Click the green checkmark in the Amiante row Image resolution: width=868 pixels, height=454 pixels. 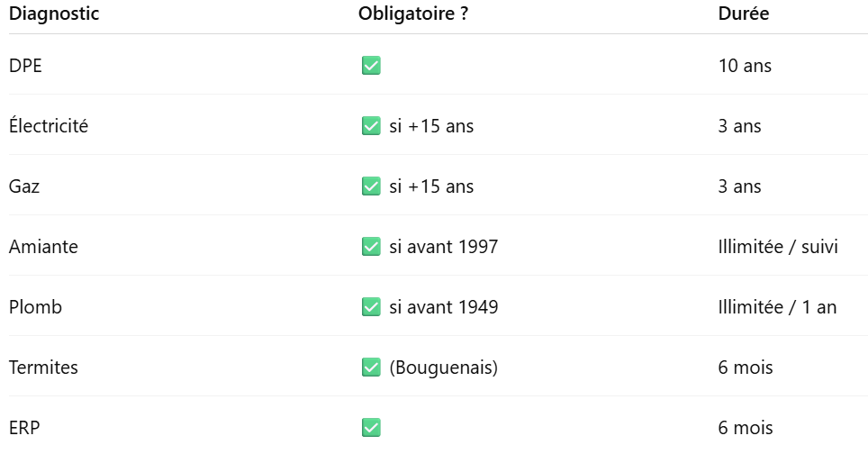370,247
